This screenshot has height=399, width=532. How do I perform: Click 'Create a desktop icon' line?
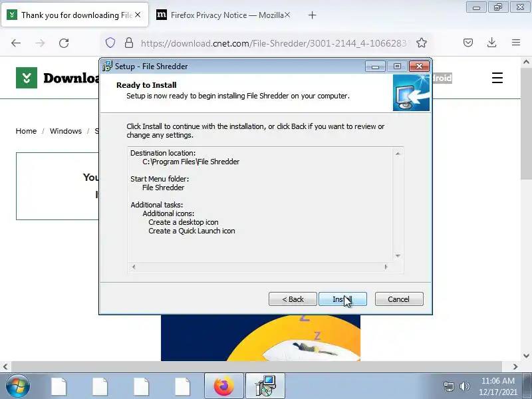[x=184, y=222]
